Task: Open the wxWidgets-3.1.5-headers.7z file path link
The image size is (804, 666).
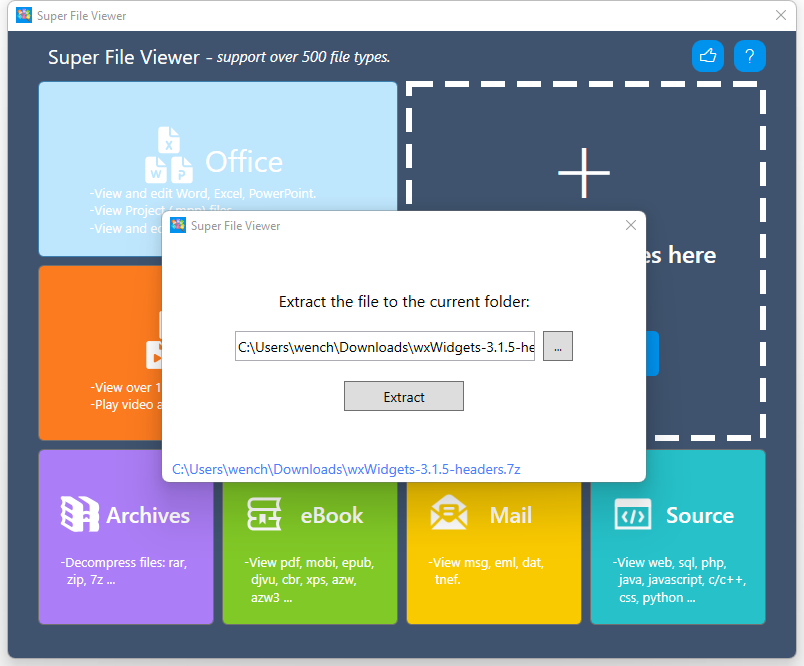Action: pyautogui.click(x=346, y=469)
